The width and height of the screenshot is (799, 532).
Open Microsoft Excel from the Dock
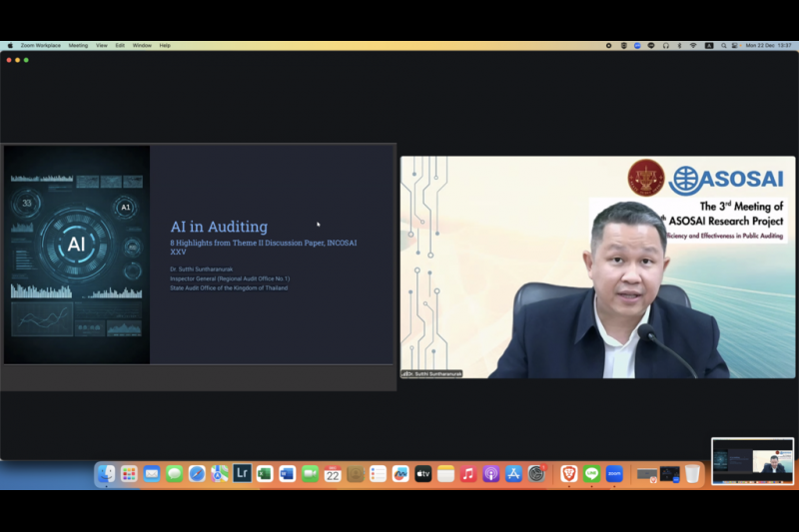pyautogui.click(x=265, y=474)
